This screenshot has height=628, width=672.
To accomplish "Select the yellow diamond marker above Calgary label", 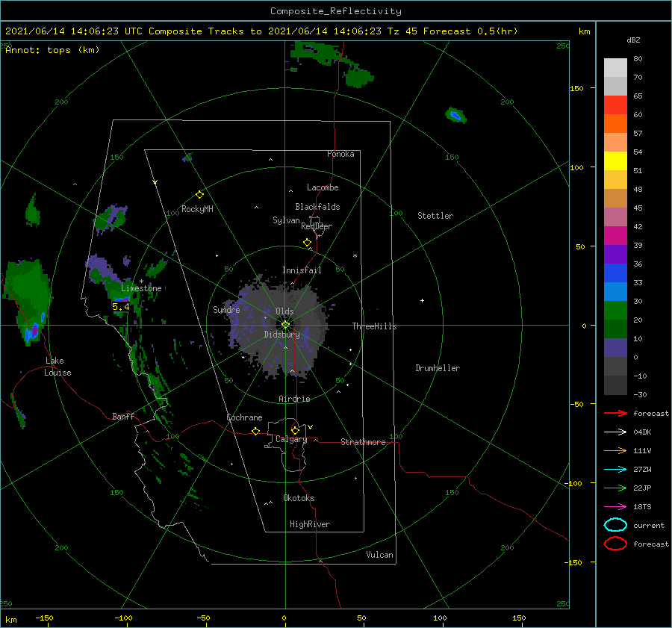I will (295, 430).
